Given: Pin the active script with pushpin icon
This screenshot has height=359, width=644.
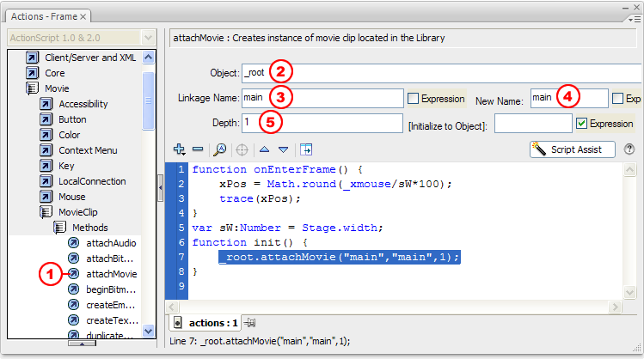Looking at the screenshot, I should (x=250, y=323).
